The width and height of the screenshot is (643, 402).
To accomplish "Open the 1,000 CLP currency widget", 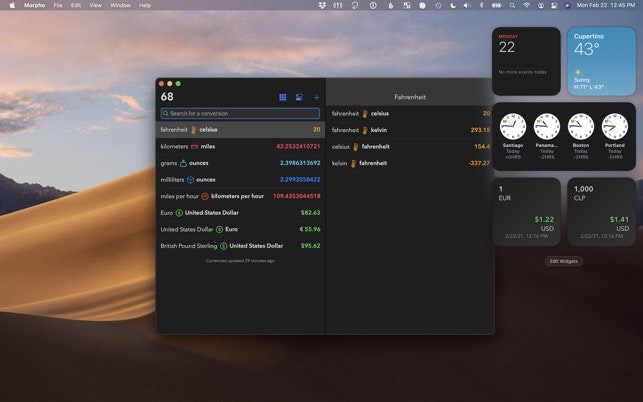I will point(602,212).
